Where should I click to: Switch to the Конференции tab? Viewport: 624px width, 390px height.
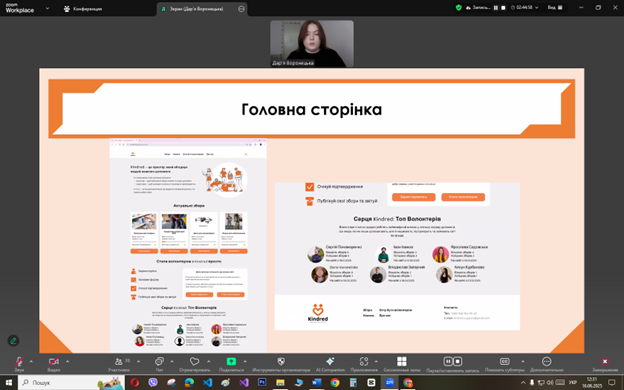click(83, 8)
